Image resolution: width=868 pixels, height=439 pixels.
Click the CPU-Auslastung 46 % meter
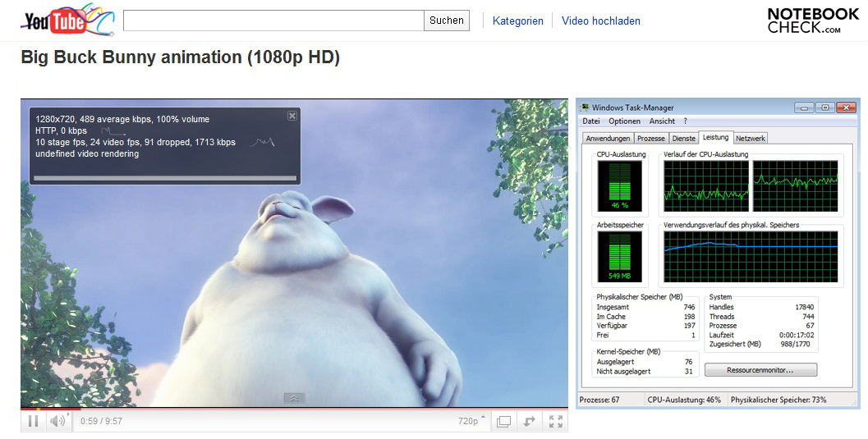coord(619,185)
